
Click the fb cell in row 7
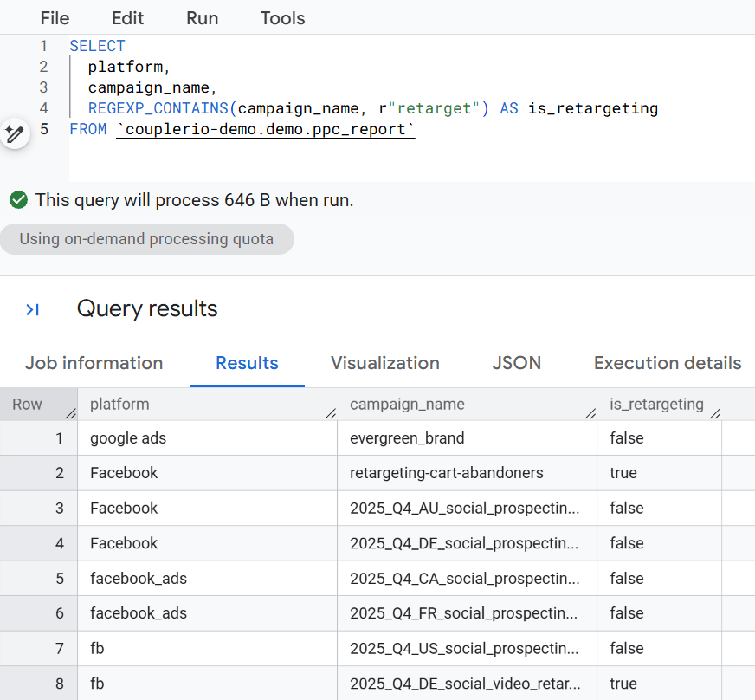pos(208,648)
